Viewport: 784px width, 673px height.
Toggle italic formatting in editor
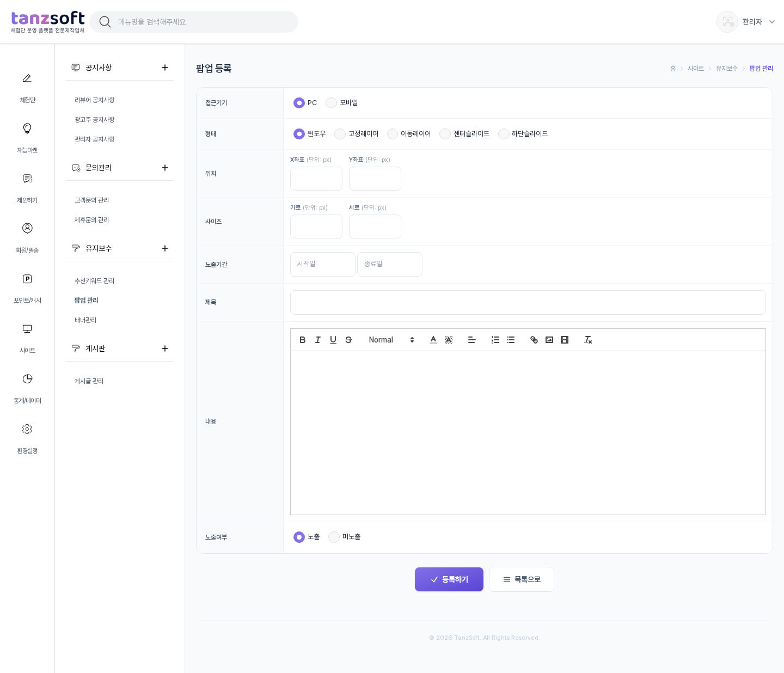318,340
